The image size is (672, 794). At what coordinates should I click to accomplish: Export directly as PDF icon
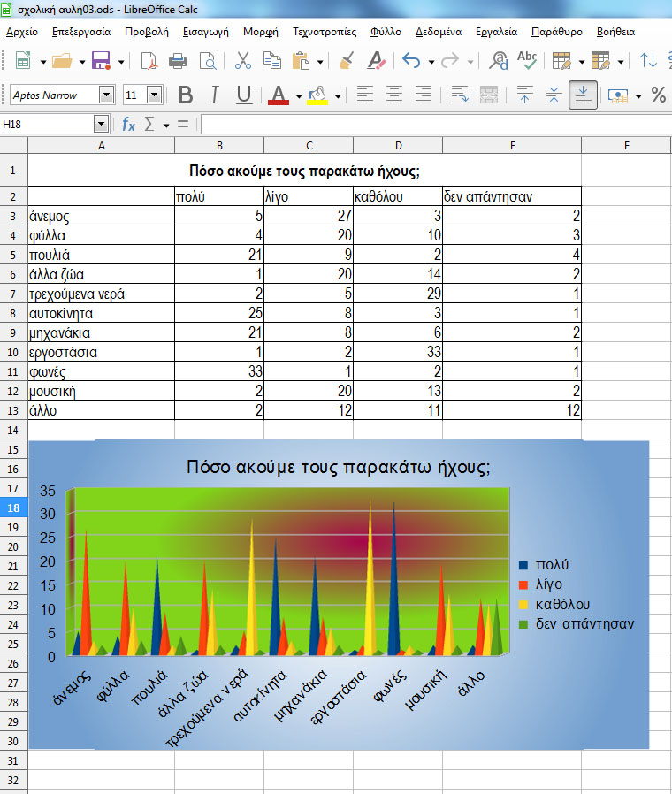149,61
